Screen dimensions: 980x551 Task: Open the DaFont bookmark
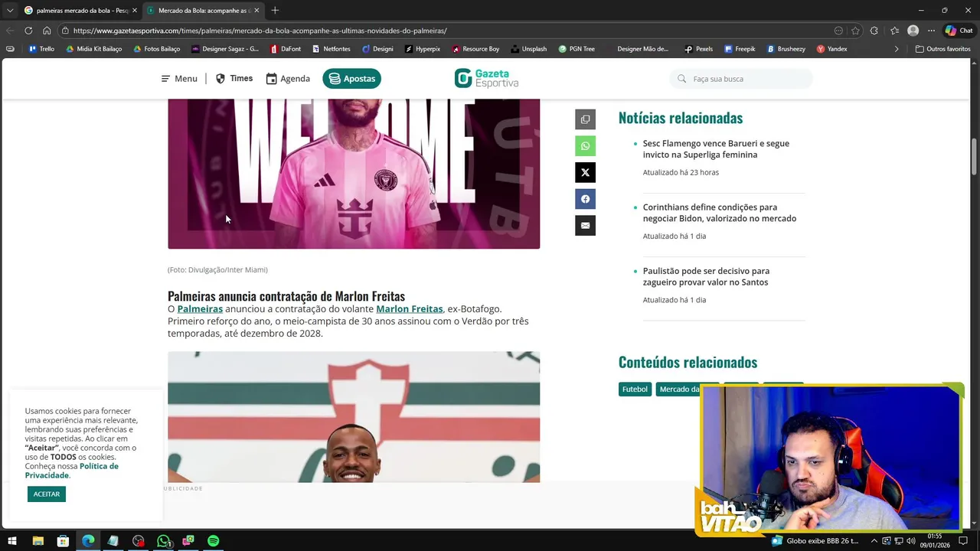tap(285, 49)
